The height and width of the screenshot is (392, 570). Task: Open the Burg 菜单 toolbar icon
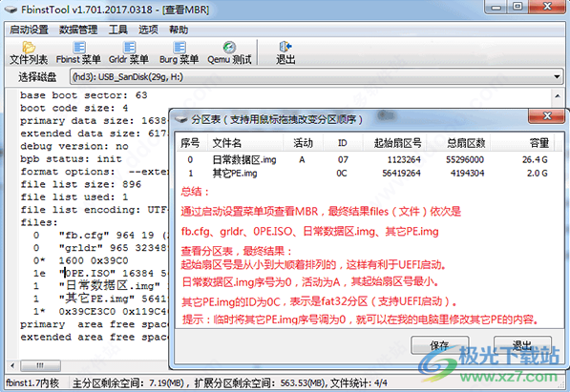(x=179, y=53)
